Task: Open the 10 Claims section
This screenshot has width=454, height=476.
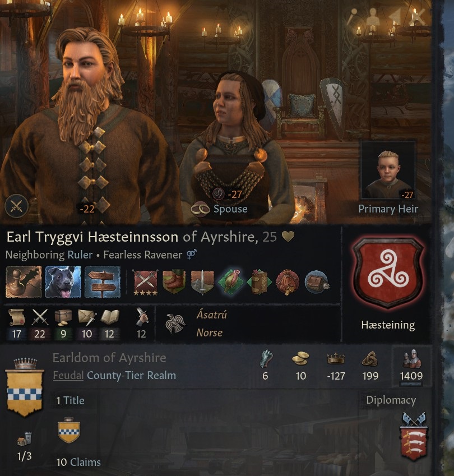Action: pyautogui.click(x=78, y=463)
